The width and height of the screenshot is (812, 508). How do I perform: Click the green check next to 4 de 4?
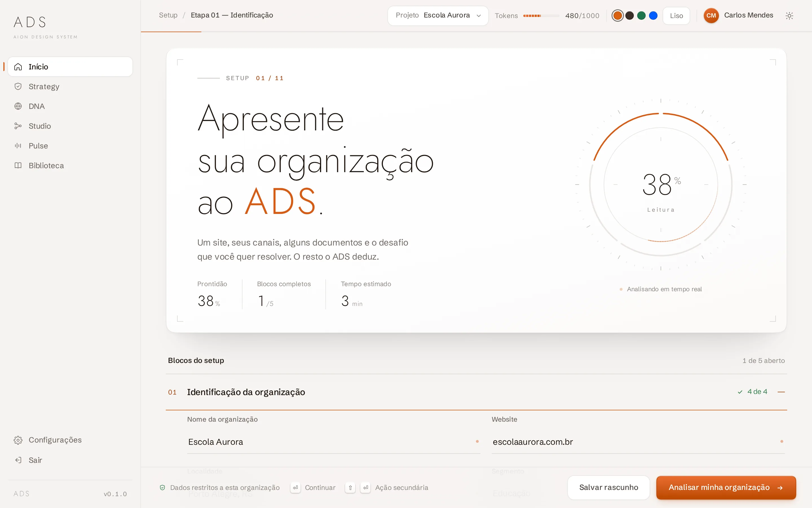coord(740,392)
